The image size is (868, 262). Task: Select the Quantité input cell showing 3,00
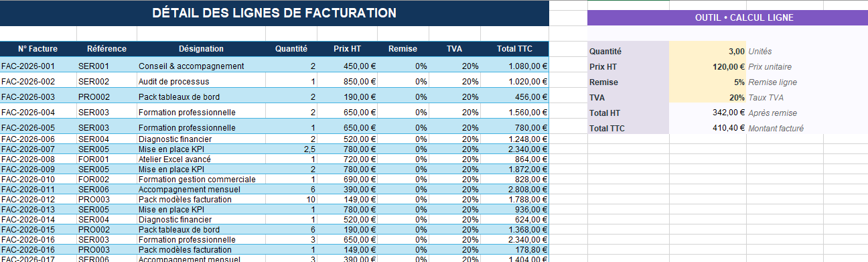[x=707, y=51]
